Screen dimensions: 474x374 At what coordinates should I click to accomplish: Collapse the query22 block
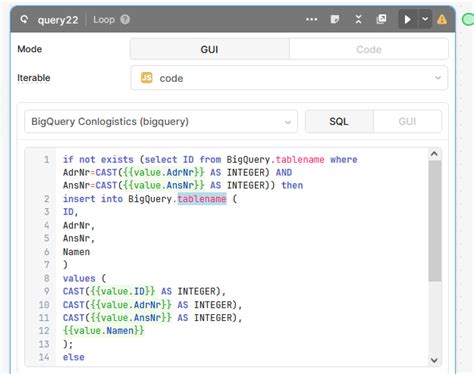[358, 19]
